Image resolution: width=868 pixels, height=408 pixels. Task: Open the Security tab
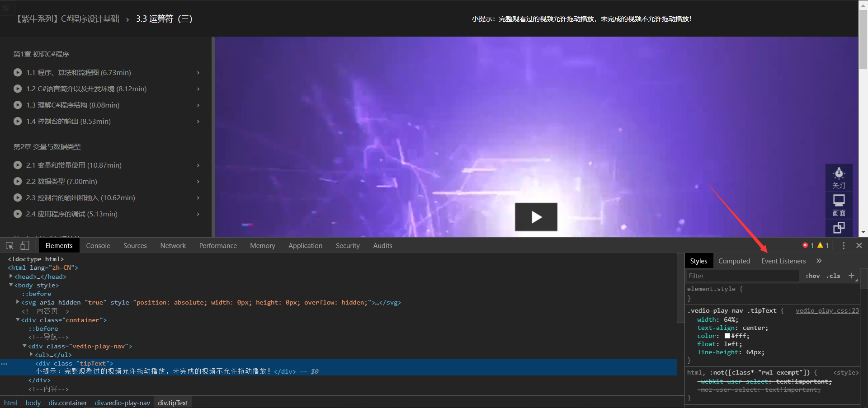[348, 245]
